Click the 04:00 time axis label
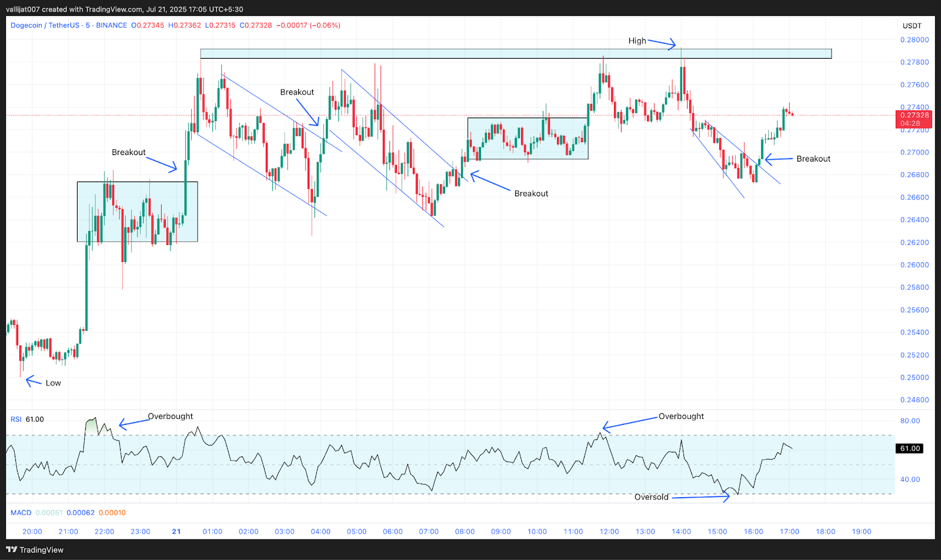The width and height of the screenshot is (941, 560). tap(321, 531)
